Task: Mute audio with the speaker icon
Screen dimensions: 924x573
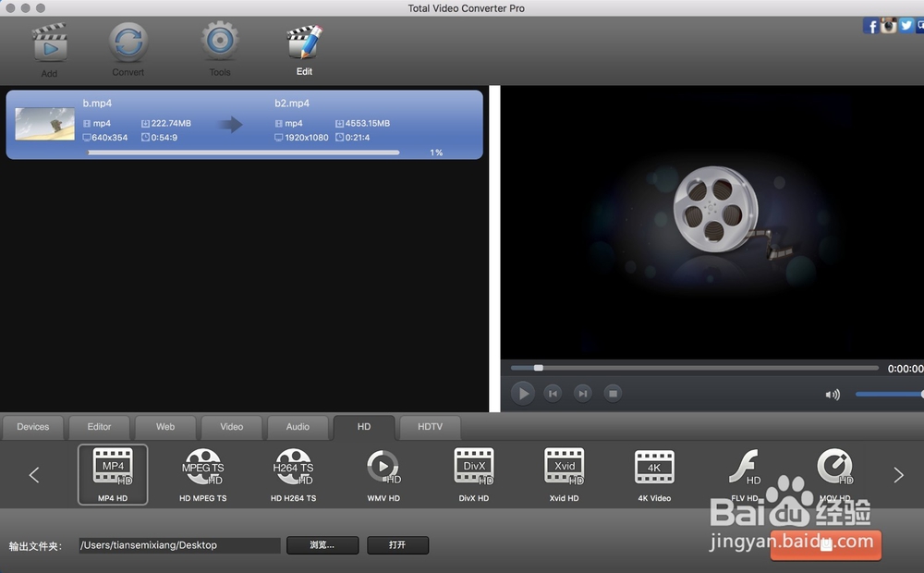Action: [x=833, y=395]
